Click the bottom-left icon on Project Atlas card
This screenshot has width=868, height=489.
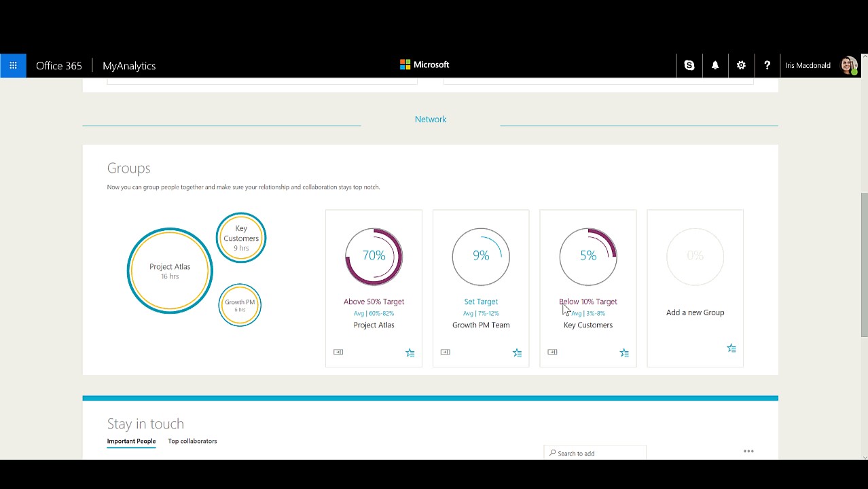click(x=338, y=352)
